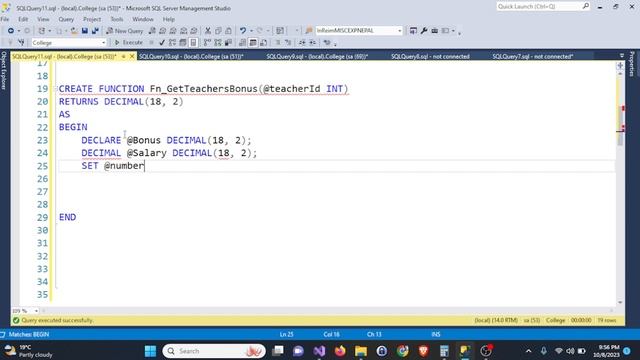Viewport: 640px width, 360px height.
Task: Open the Object Explorer side tab
Action: tap(4, 71)
